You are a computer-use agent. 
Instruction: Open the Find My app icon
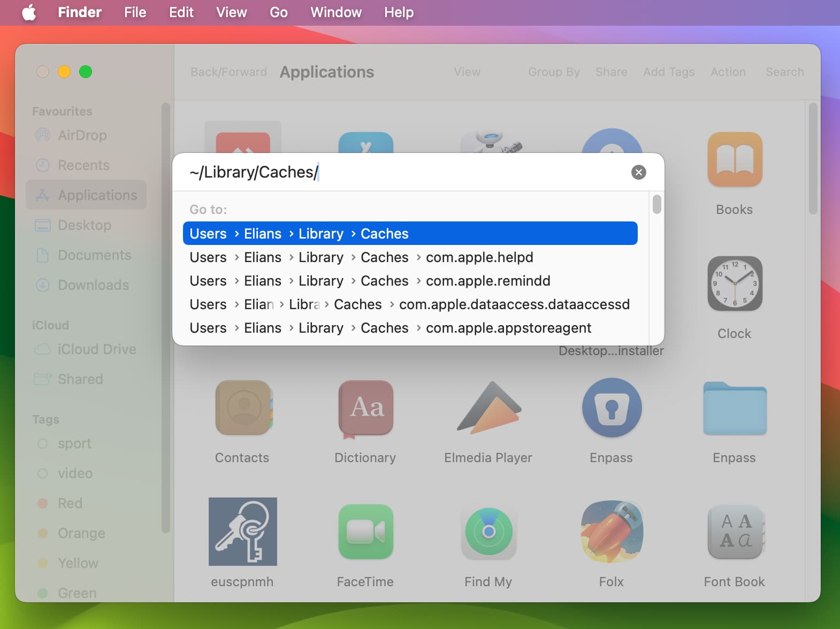click(x=488, y=532)
